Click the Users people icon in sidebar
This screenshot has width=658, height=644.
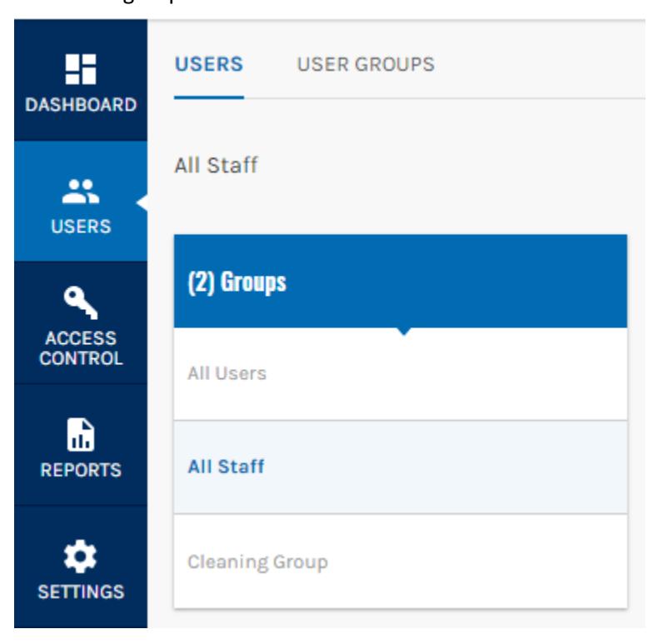pos(81,192)
